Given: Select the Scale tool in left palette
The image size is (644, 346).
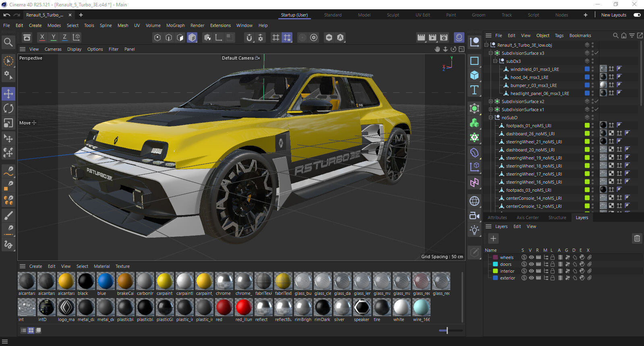Looking at the screenshot, I should coord(8,123).
